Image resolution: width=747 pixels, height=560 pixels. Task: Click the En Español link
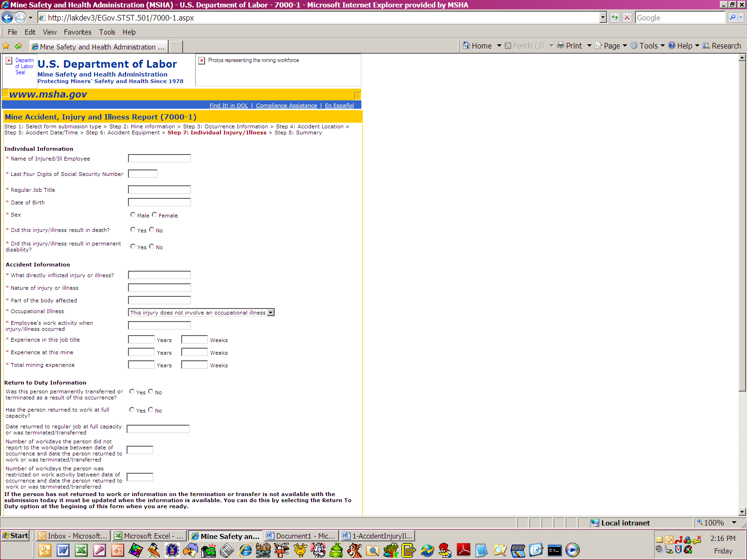click(339, 105)
